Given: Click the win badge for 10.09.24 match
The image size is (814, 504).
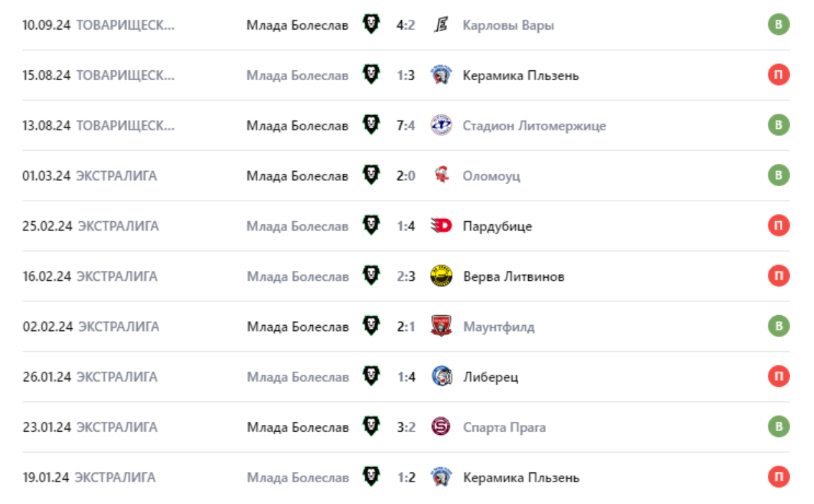Looking at the screenshot, I should pyautogui.click(x=778, y=25).
